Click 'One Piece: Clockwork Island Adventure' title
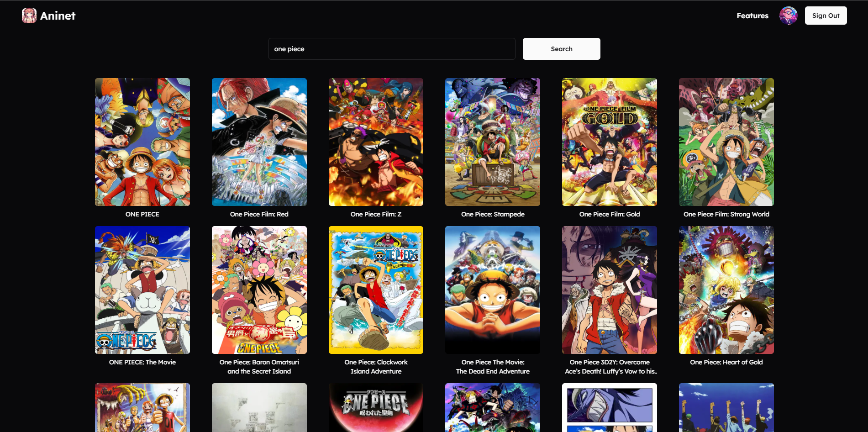 tap(376, 367)
